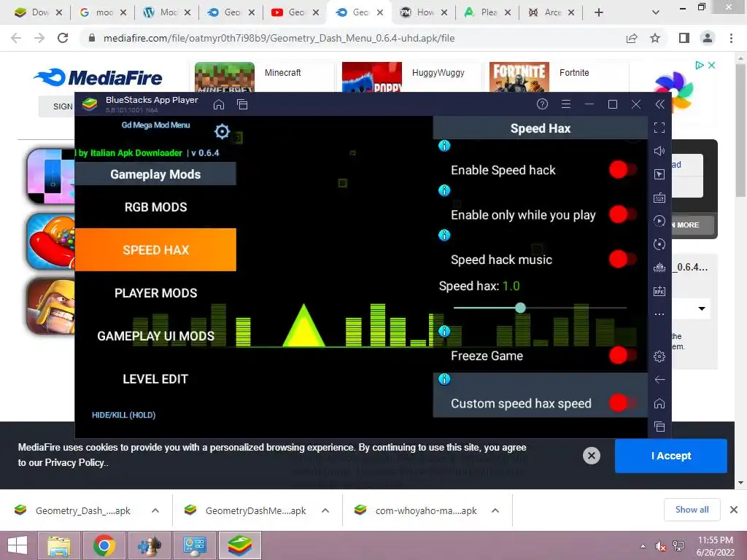Viewport: 747px width, 560px height.
Task: Click Show all downloads button
Action: [x=692, y=510]
